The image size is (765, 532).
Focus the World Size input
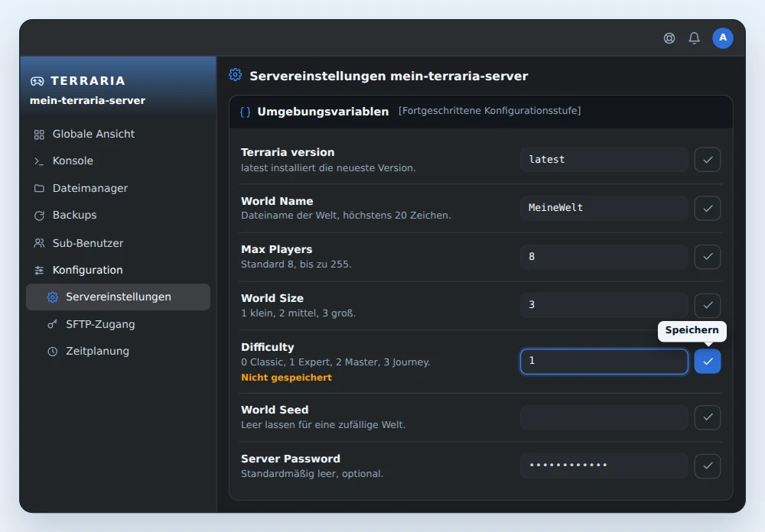click(x=604, y=305)
